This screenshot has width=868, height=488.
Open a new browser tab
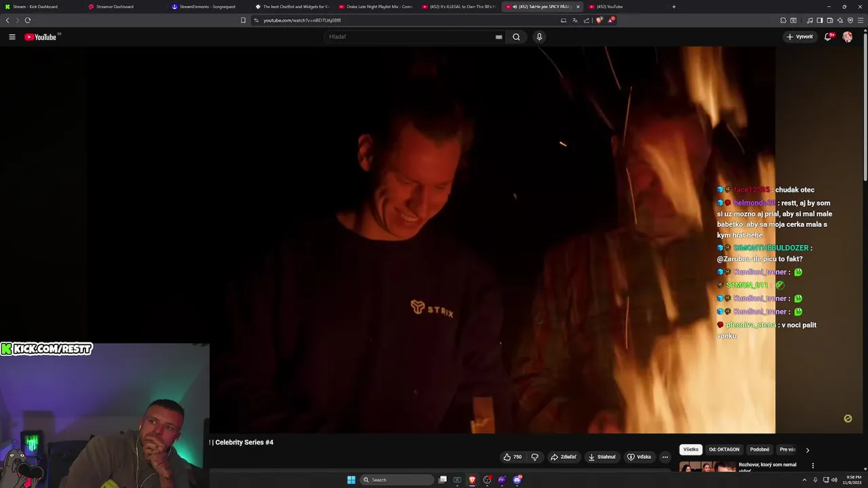point(673,7)
